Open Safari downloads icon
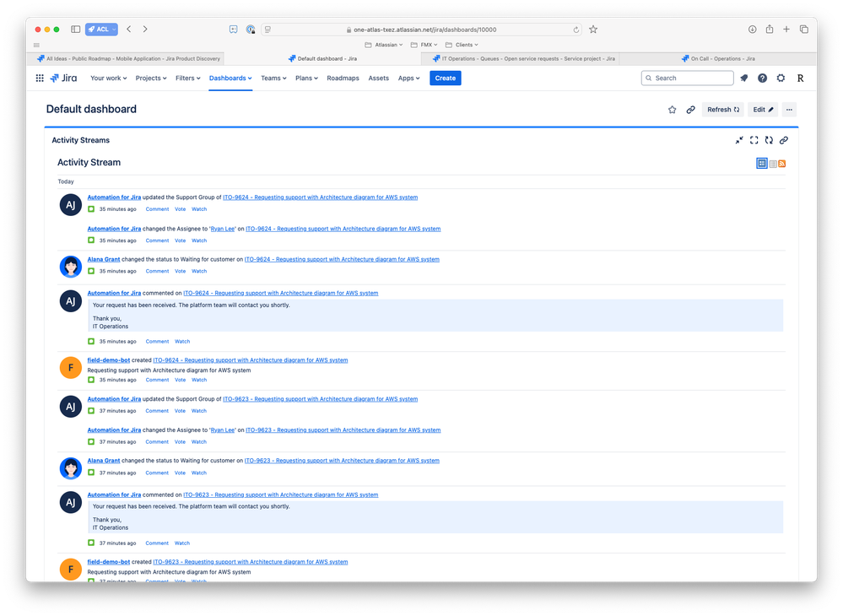Screen dimensions: 843x616 (x=752, y=29)
